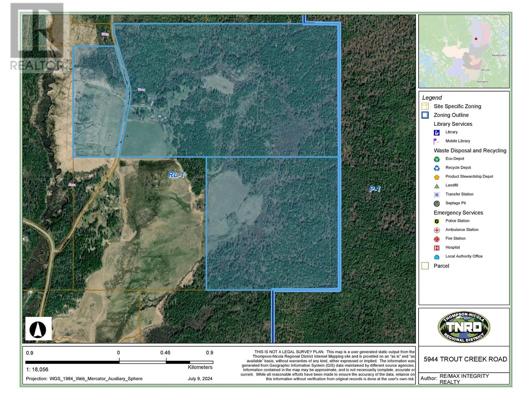Image resolution: width=532 pixels, height=399 pixels.
Task: Click the 1: 18,056 scale text
Action: coord(37,369)
